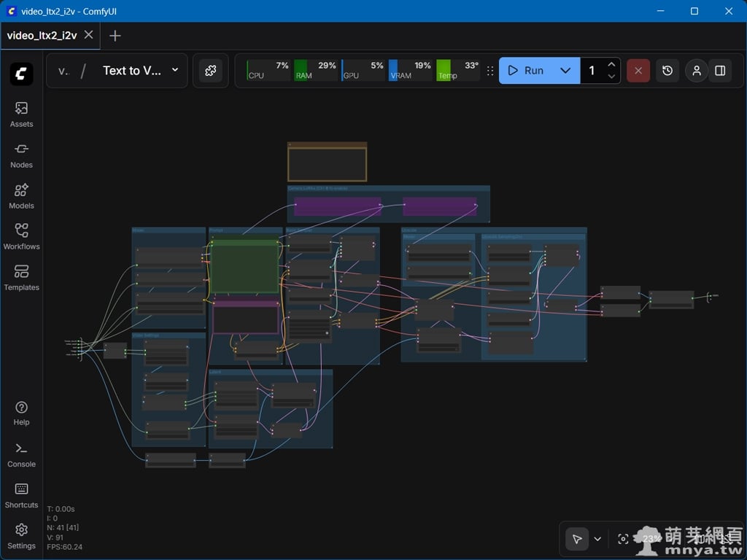The height and width of the screenshot is (560, 747).
Task: Click the fit view to canvas icon
Action: click(x=622, y=539)
